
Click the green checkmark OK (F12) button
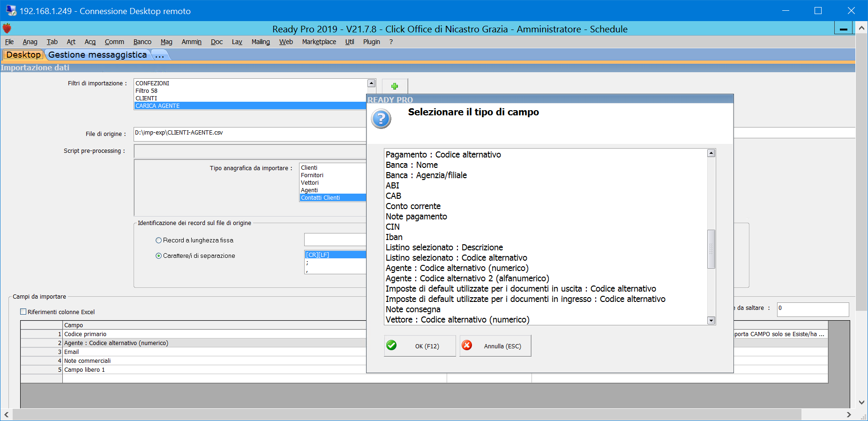tap(419, 346)
